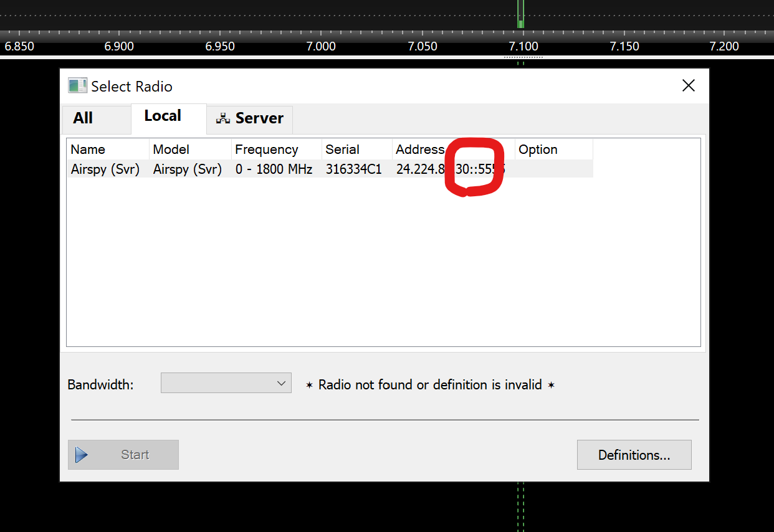
Task: Click the Select Radio title bar icon
Action: click(x=77, y=86)
